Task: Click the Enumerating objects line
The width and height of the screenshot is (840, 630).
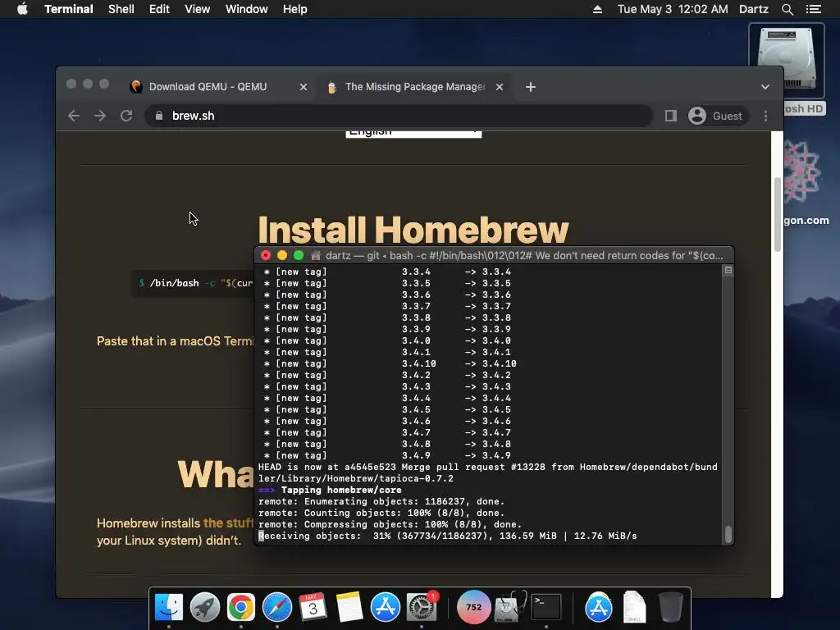Action: [381, 501]
